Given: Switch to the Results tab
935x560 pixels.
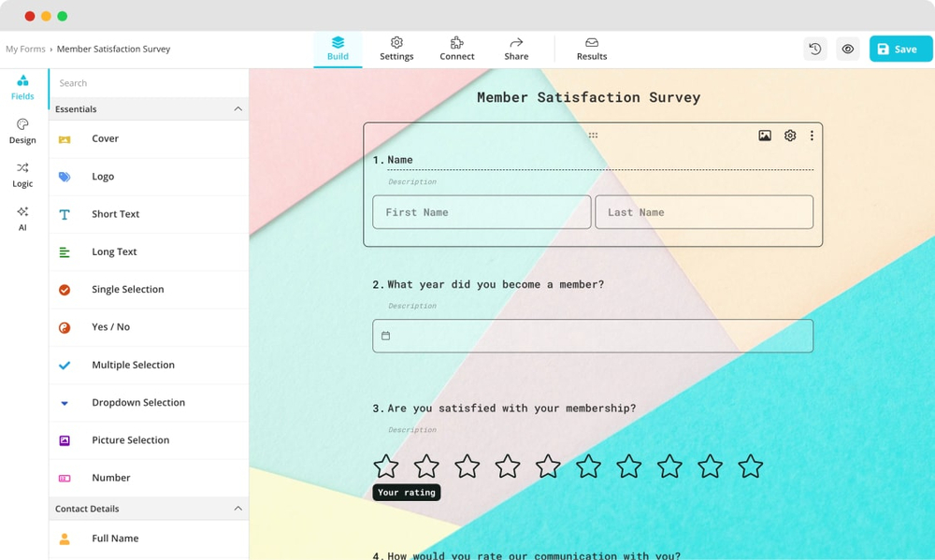Looking at the screenshot, I should point(591,49).
